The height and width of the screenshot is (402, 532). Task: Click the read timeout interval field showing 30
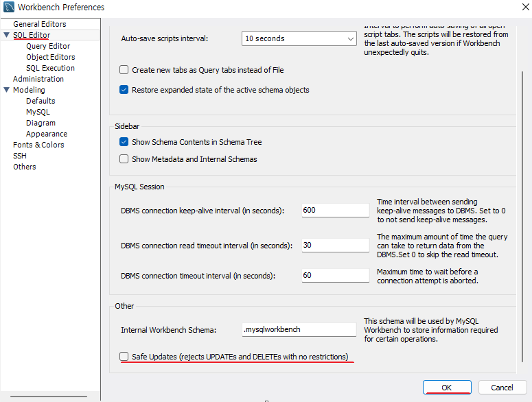click(335, 245)
